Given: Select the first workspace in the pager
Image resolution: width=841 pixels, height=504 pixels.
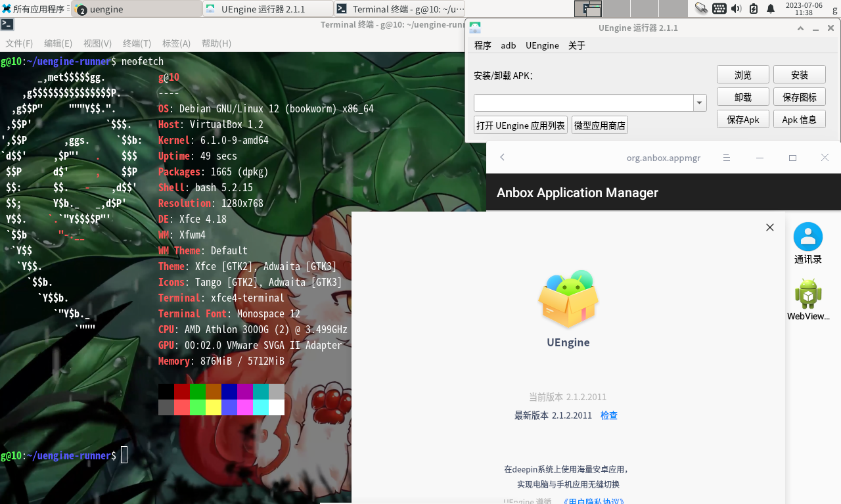Looking at the screenshot, I should click(x=588, y=9).
